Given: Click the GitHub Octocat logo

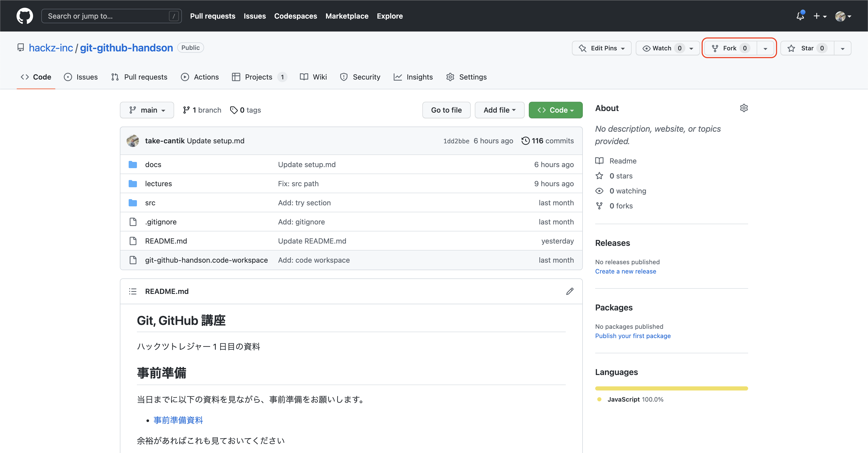Looking at the screenshot, I should point(25,16).
